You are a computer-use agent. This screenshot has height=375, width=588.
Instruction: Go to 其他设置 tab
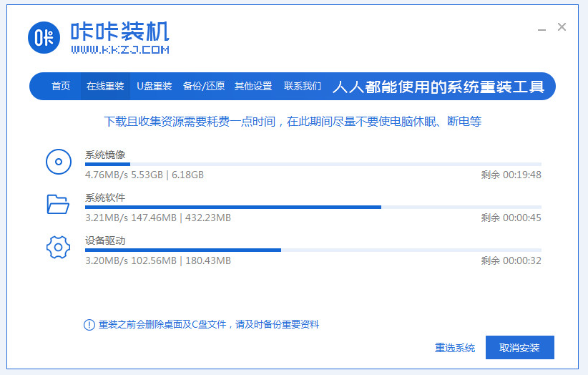(x=253, y=87)
